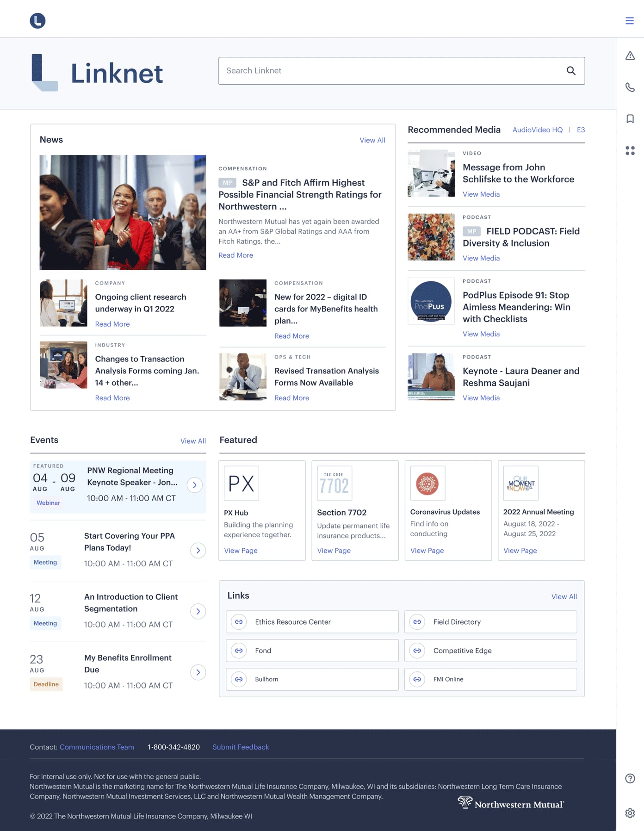Image resolution: width=644 pixels, height=831 pixels.
Task: Open the PodPlus podcast thumbnail
Action: [431, 301]
